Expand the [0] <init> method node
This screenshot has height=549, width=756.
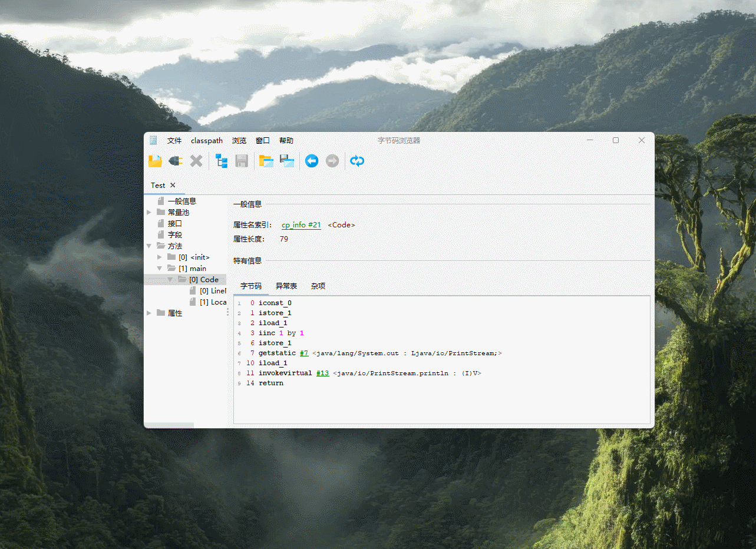160,257
